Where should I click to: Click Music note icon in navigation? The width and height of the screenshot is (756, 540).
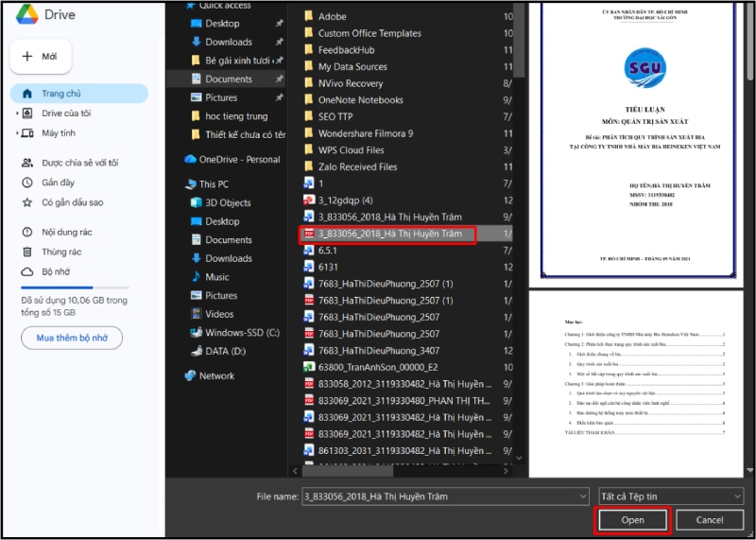(x=197, y=277)
